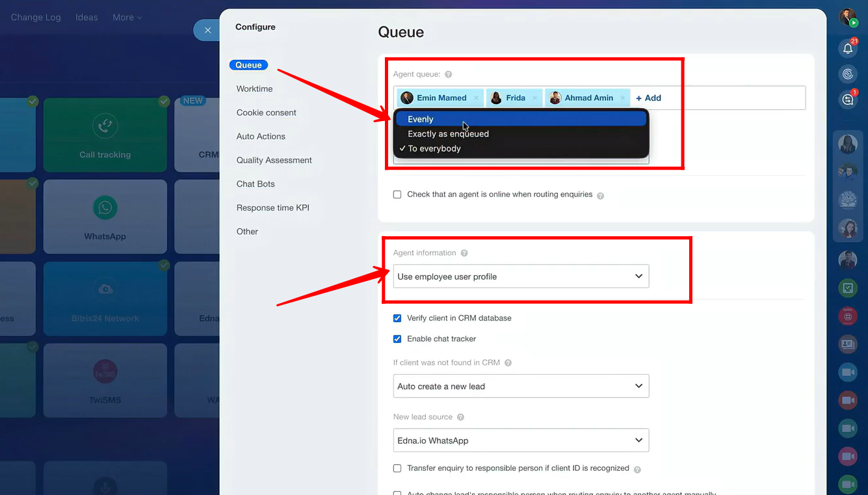Screen dimensions: 868x495
Task: Open the chat messages icon in sidebar
Action: click(847, 100)
